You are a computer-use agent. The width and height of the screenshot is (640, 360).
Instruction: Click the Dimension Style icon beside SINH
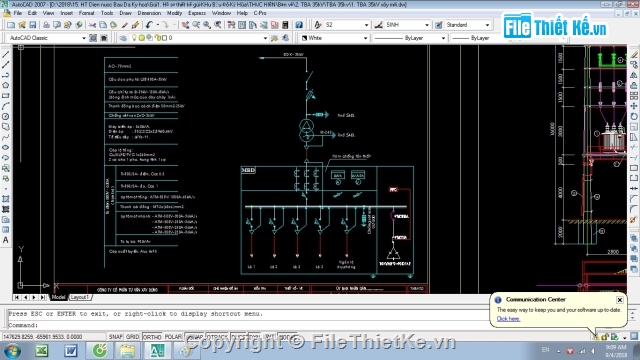378,25
